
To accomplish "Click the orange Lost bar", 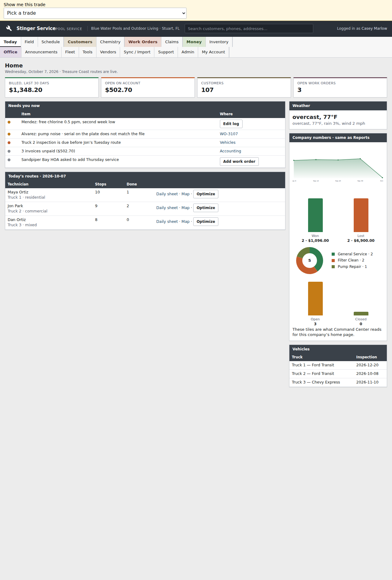I will [x=361, y=215].
